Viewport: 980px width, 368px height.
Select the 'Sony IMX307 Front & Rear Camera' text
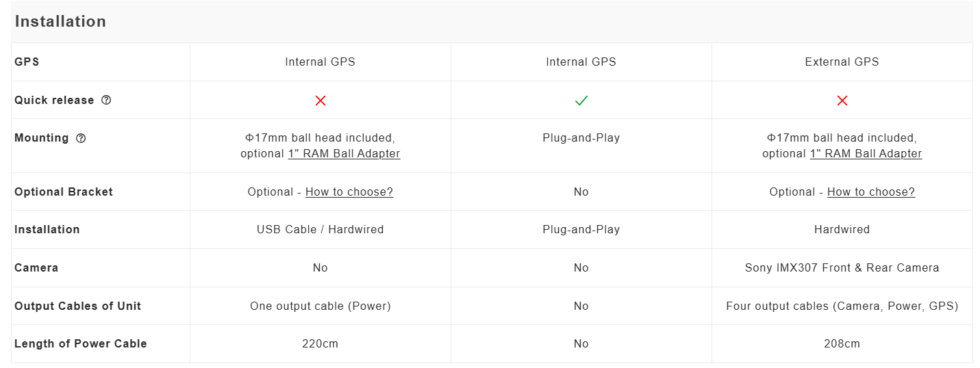coord(842,268)
